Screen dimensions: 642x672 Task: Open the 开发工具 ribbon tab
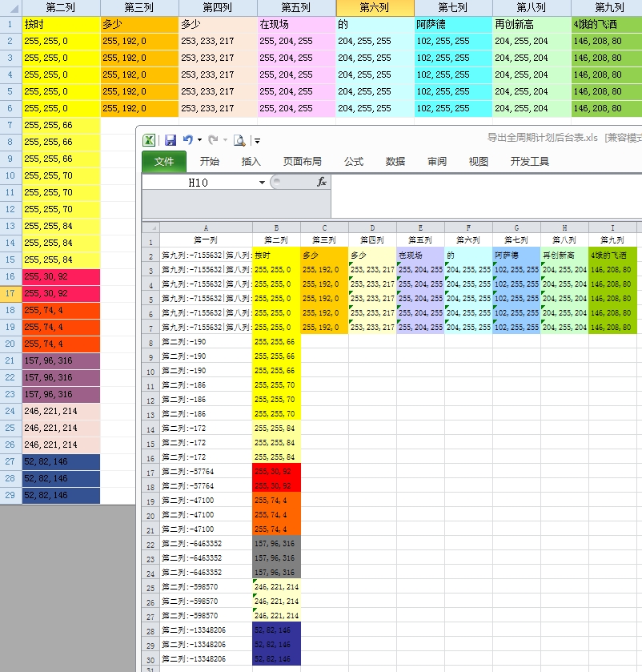[530, 162]
